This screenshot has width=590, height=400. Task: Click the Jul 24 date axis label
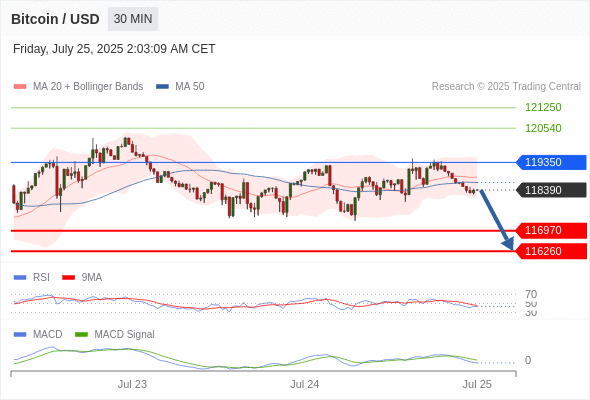coord(305,385)
